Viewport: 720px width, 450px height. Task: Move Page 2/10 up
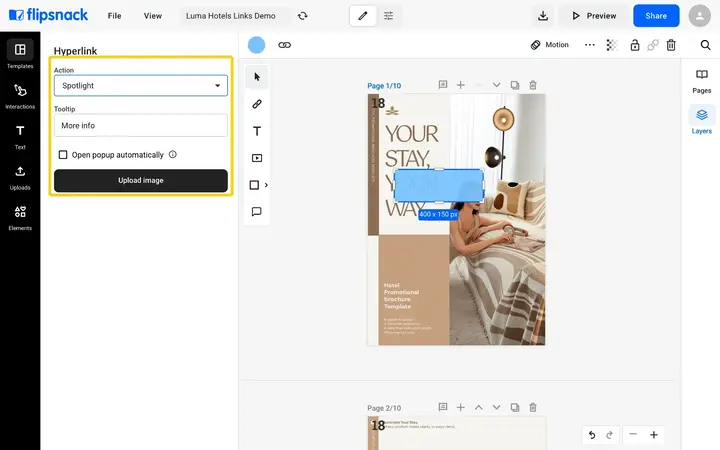click(478, 407)
